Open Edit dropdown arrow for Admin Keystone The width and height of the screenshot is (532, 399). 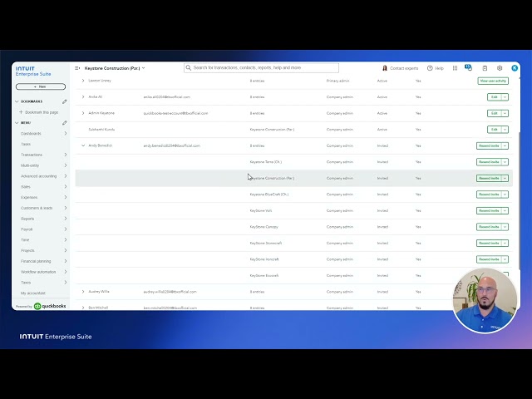tap(505, 113)
